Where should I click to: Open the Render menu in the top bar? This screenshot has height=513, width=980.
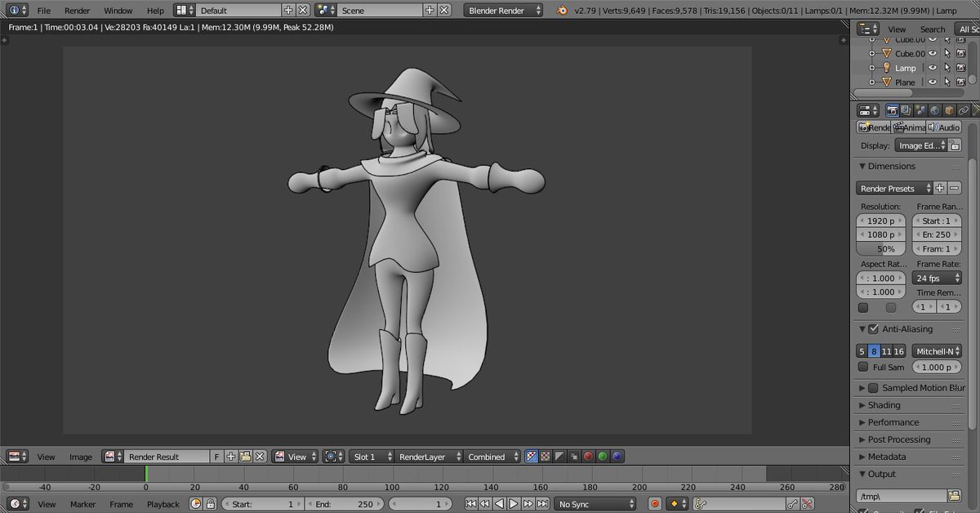tap(77, 11)
